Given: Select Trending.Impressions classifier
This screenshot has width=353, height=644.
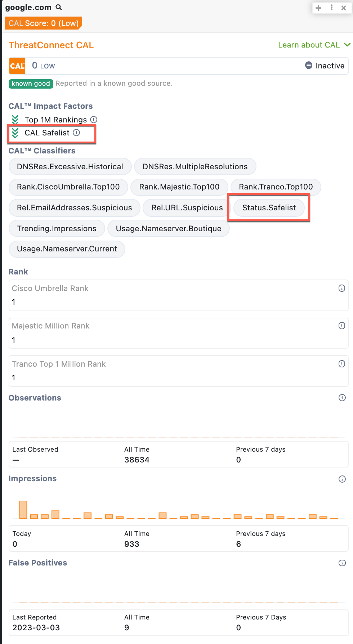Looking at the screenshot, I should [57, 229].
